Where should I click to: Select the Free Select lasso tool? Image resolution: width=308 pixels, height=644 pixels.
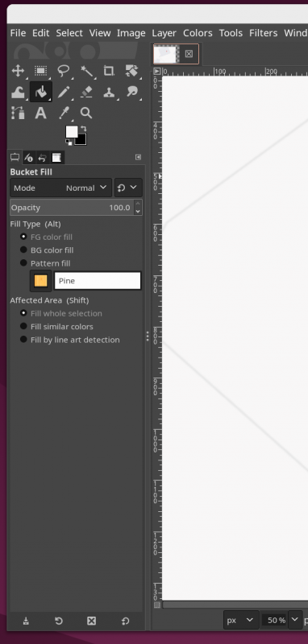pyautogui.click(x=64, y=71)
